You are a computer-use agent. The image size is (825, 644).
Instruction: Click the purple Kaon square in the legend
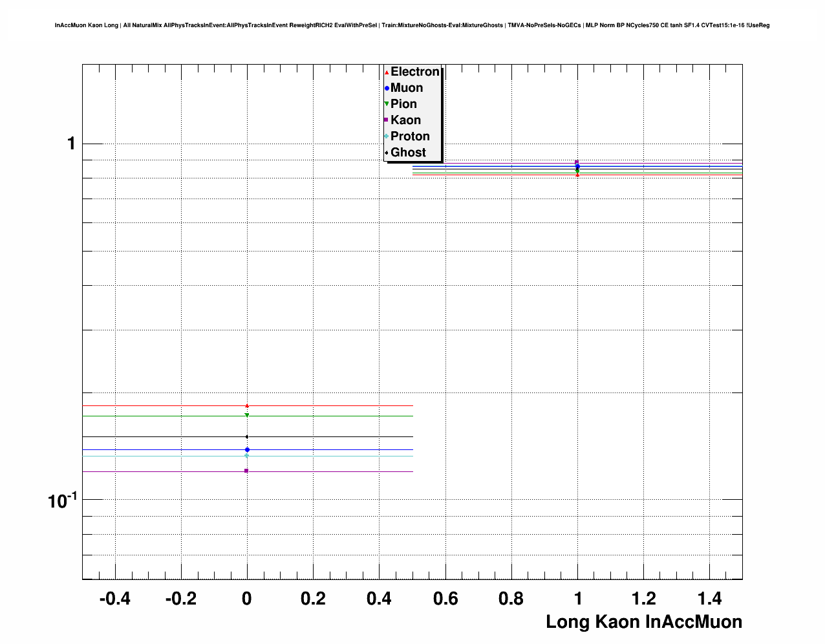[387, 120]
